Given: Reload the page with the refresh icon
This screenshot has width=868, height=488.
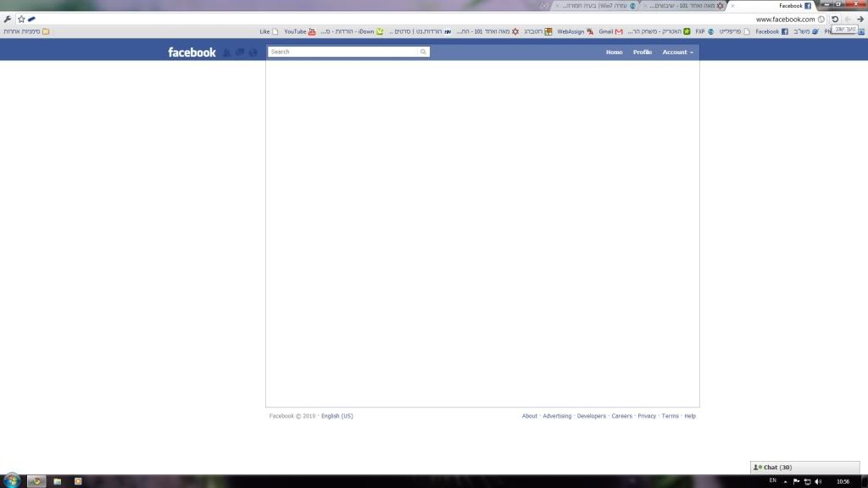Looking at the screenshot, I should (835, 19).
